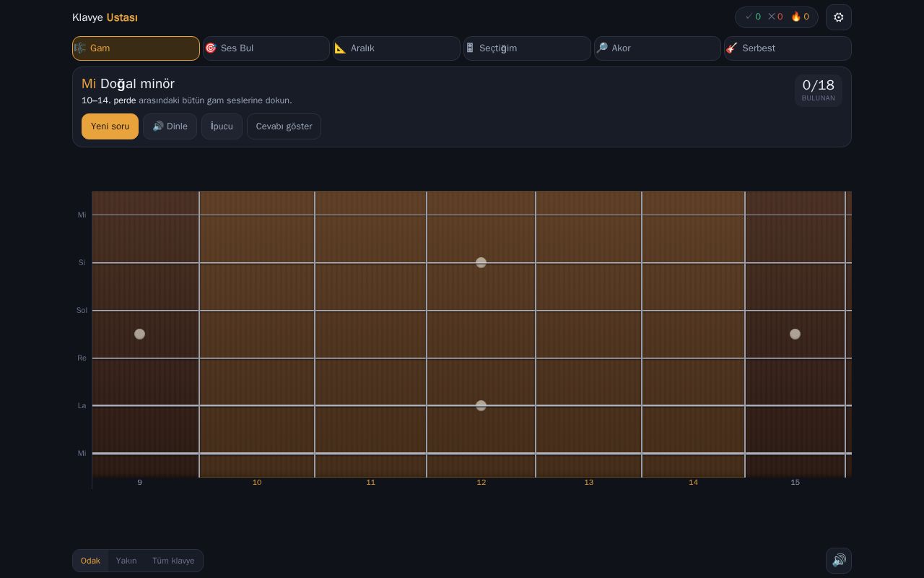The height and width of the screenshot is (578, 924).
Task: Click the Yeni soru button
Action: (110, 126)
